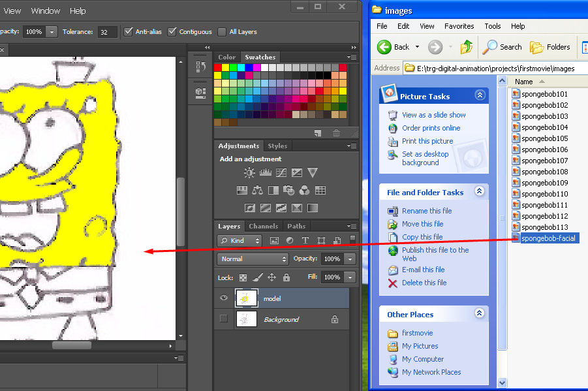Filter layers by smart objects

tap(337, 240)
